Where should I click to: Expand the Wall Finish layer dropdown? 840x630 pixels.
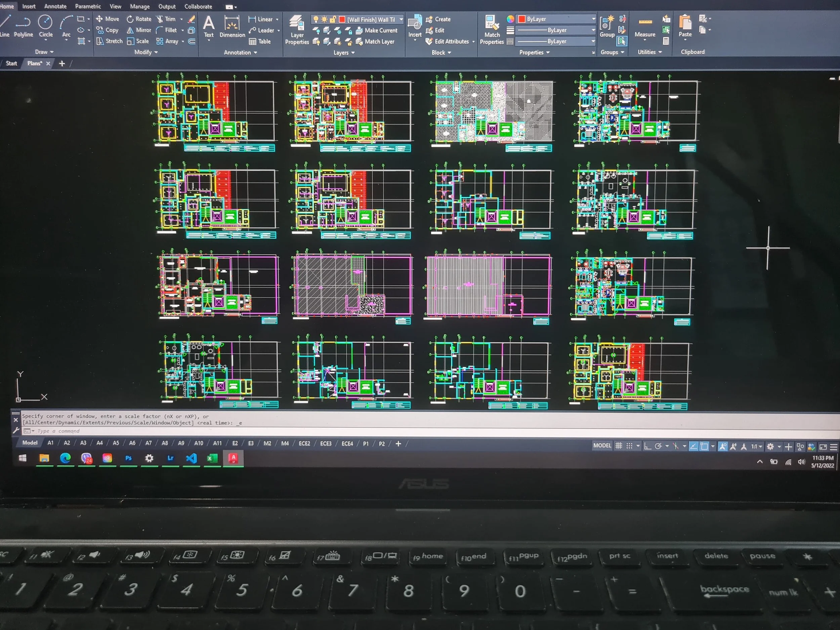pyautogui.click(x=401, y=19)
